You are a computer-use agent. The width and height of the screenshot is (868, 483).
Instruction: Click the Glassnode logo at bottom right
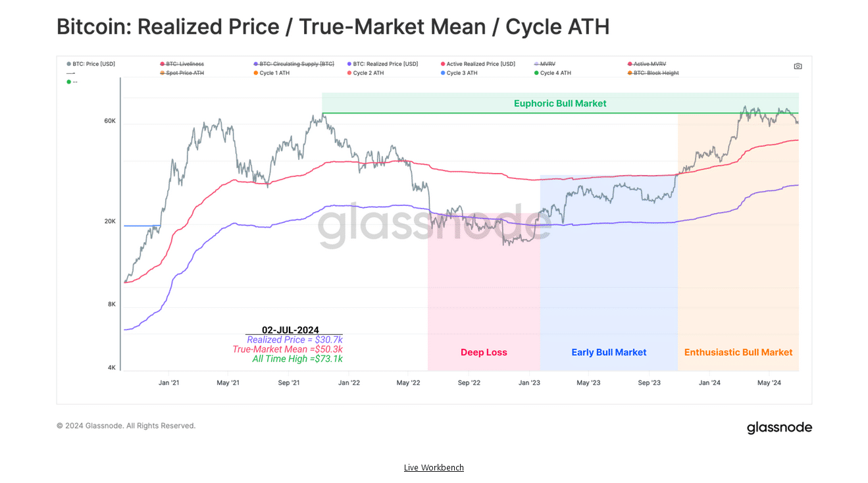tap(779, 428)
